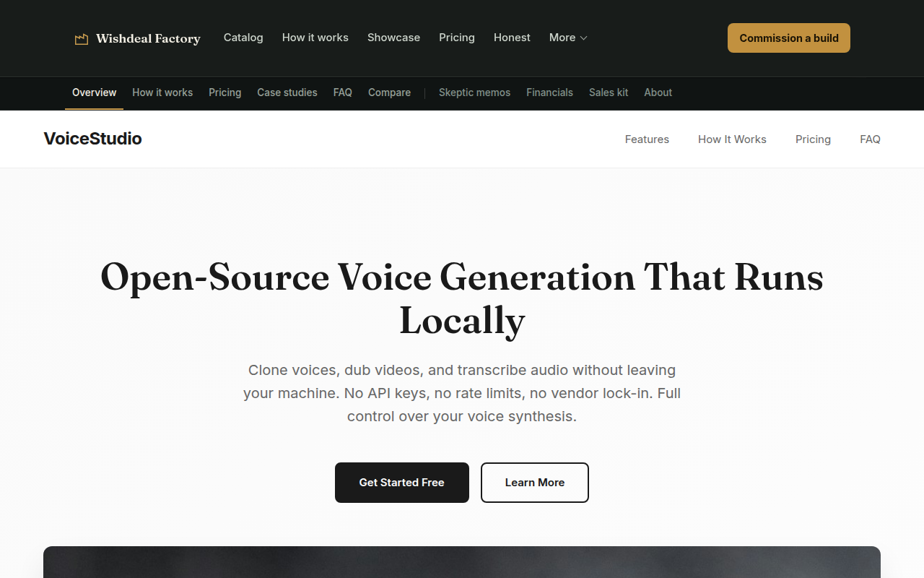Open the Wishdeal Factory home link

point(138,38)
